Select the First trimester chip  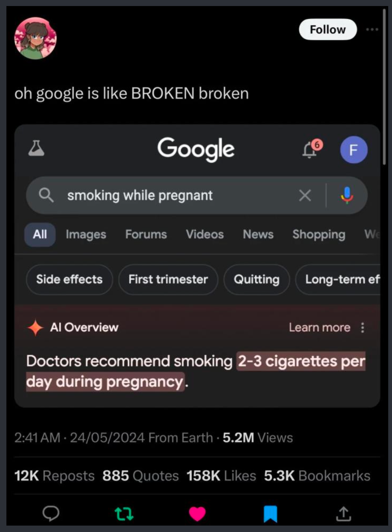coord(168,280)
